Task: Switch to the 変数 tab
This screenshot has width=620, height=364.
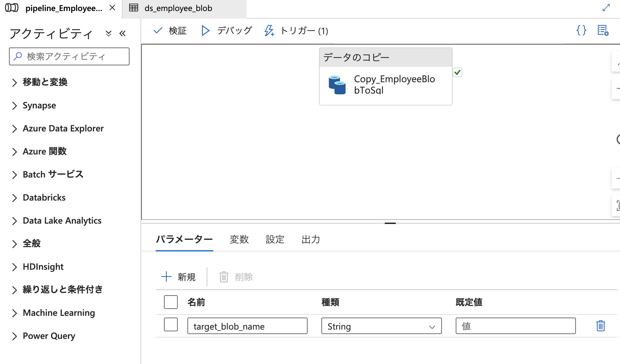Action: point(239,239)
